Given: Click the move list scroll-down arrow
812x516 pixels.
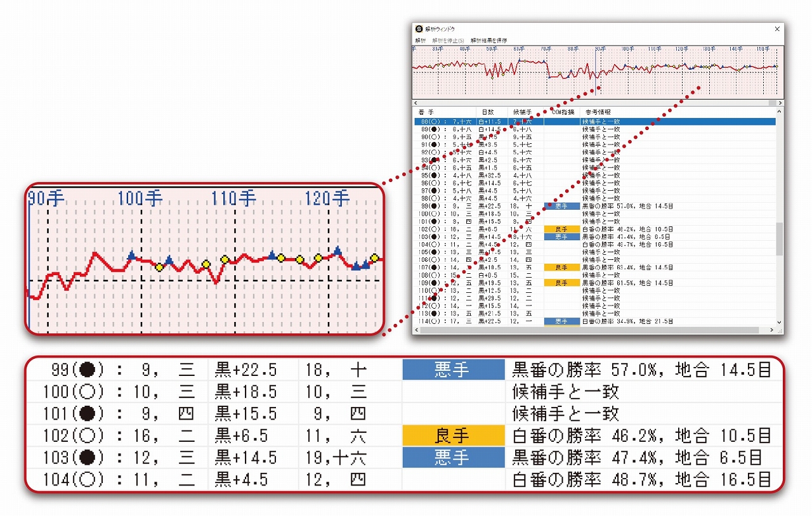Looking at the screenshot, I should coord(780,322).
